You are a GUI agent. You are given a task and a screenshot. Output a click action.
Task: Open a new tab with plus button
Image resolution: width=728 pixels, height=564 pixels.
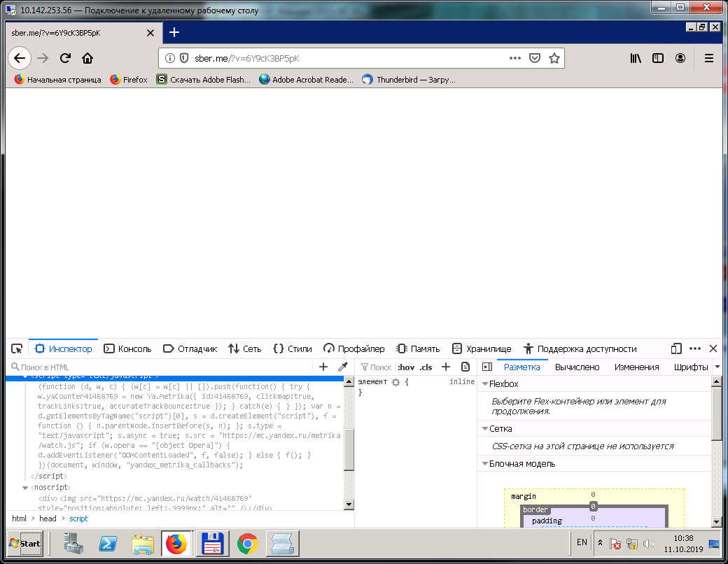tap(174, 32)
